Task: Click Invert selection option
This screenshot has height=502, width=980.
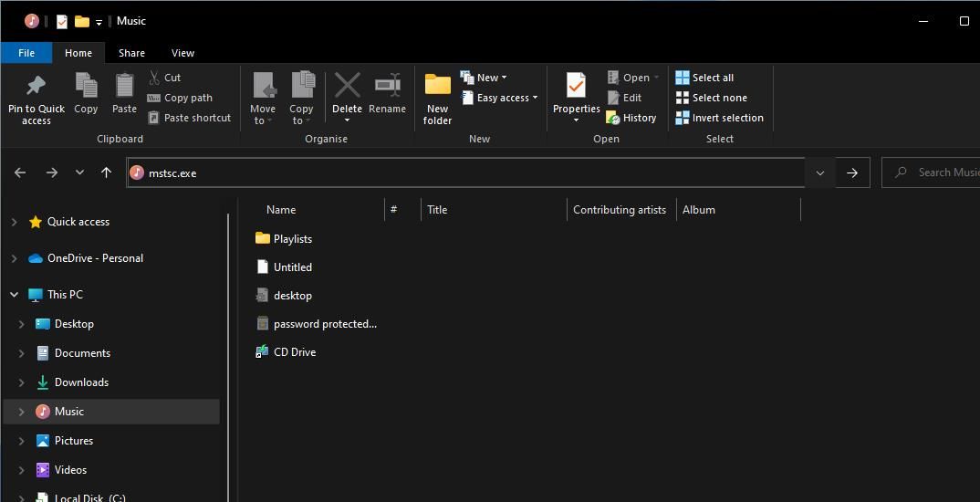Action: (x=719, y=118)
